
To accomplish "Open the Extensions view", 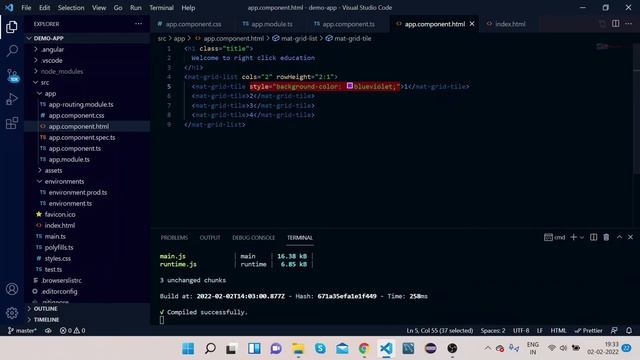I will click(x=12, y=123).
